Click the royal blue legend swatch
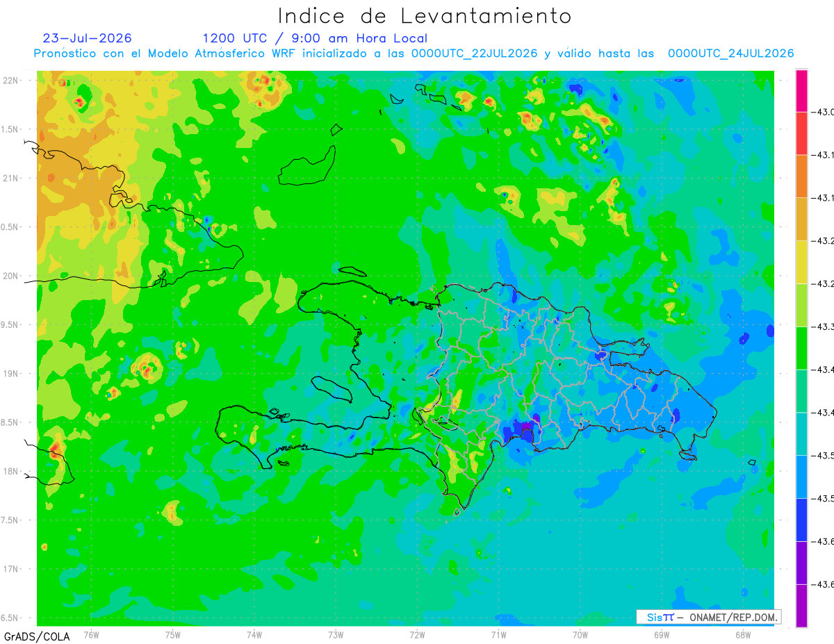834x644 pixels. click(x=801, y=520)
